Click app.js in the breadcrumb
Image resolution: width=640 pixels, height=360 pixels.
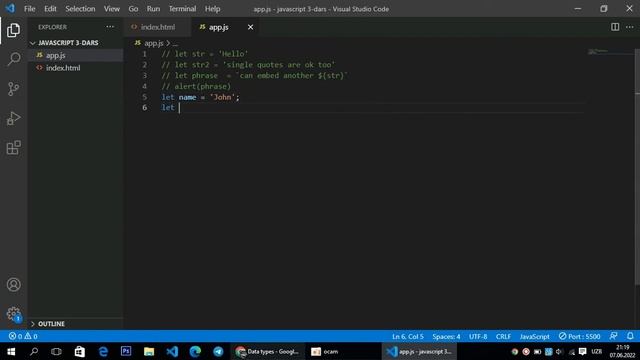[x=153, y=43]
